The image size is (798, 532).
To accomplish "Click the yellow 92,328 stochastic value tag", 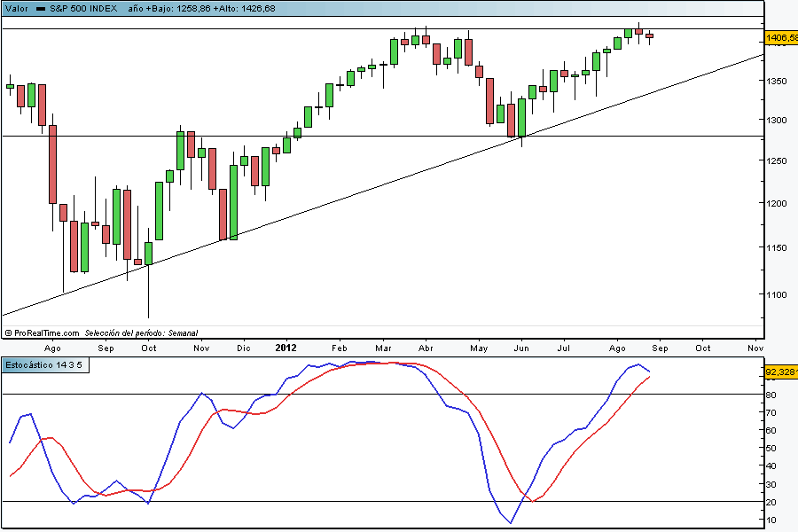I will click(780, 373).
